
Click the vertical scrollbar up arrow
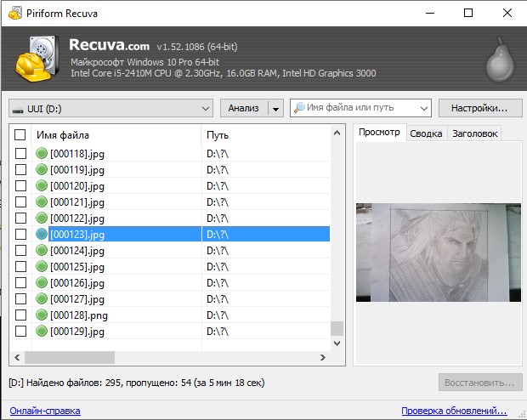337,133
